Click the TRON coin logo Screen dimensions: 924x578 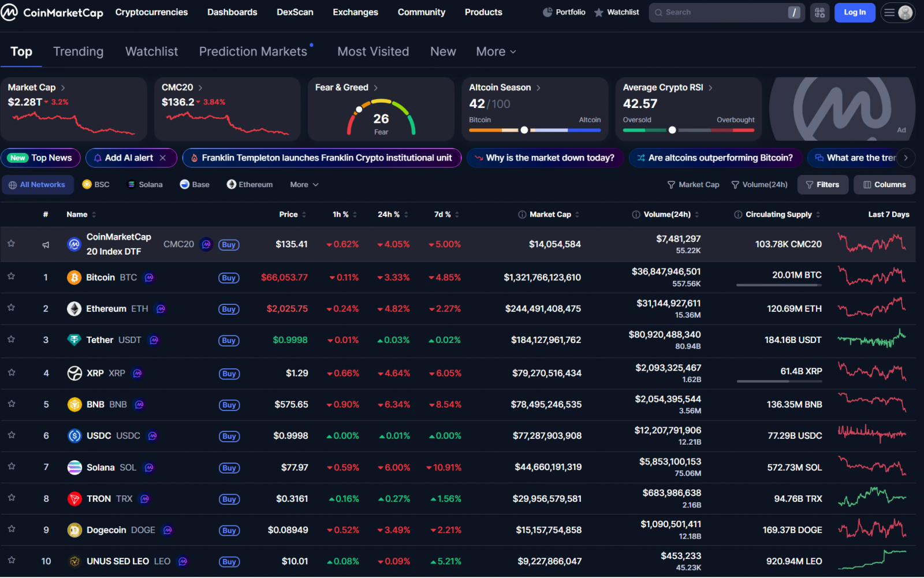(74, 499)
